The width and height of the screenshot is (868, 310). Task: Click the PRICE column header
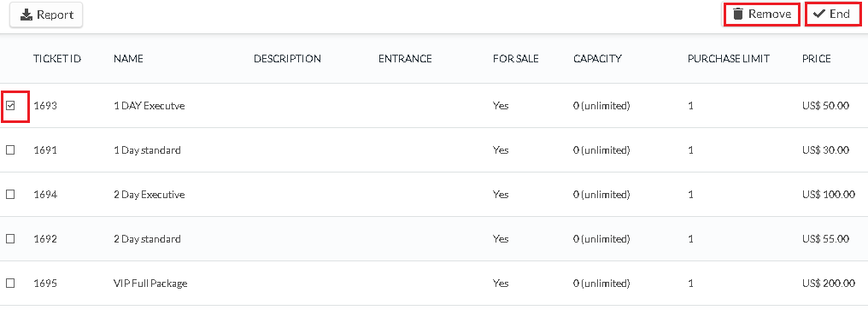817,59
